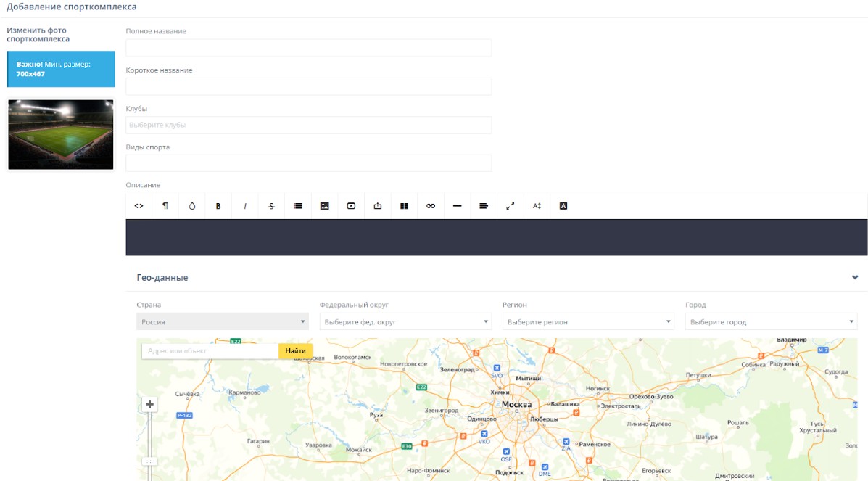The image size is (868, 481).
Task: Click the Виды спорта input field
Action: tap(308, 163)
